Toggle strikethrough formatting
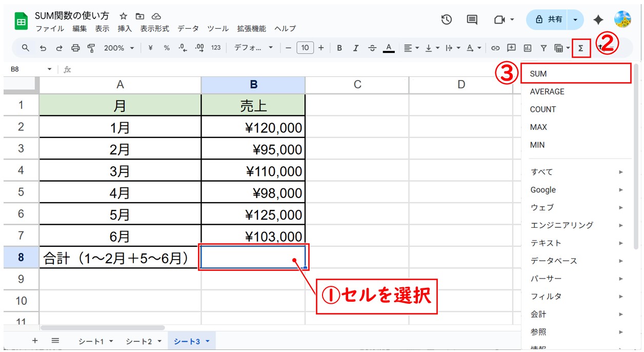 [x=372, y=48]
